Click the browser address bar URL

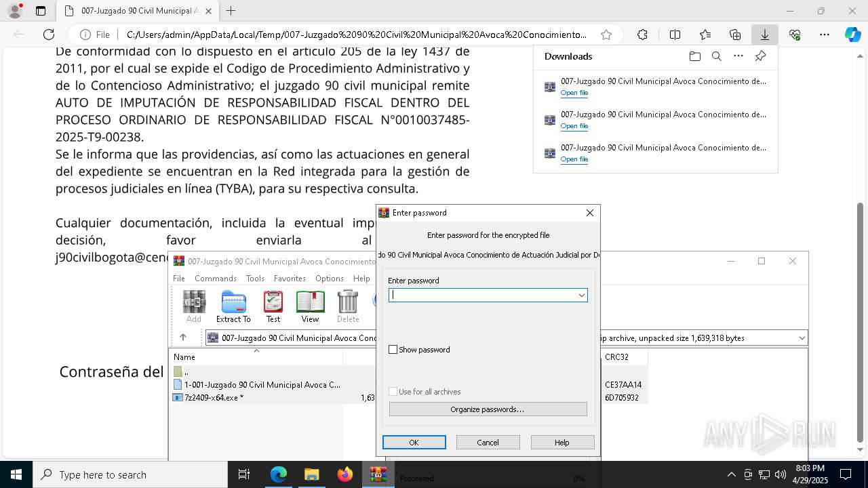tap(356, 35)
